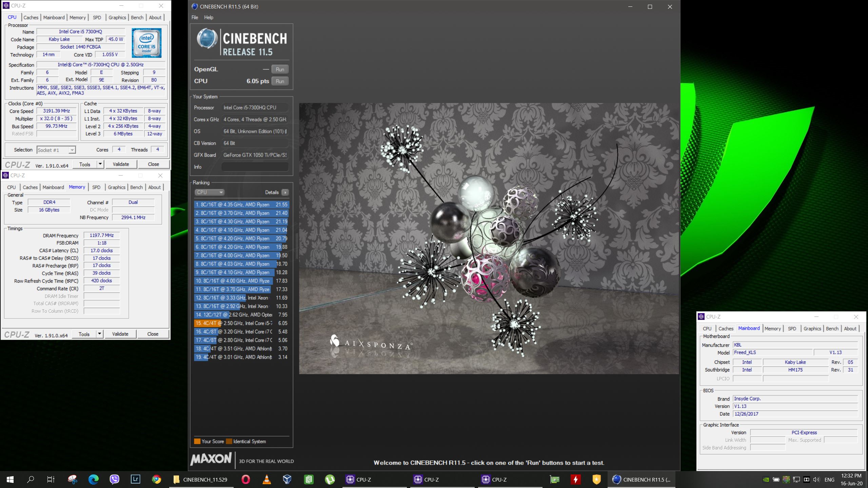Open the CPU ranking type dropdown

point(209,192)
